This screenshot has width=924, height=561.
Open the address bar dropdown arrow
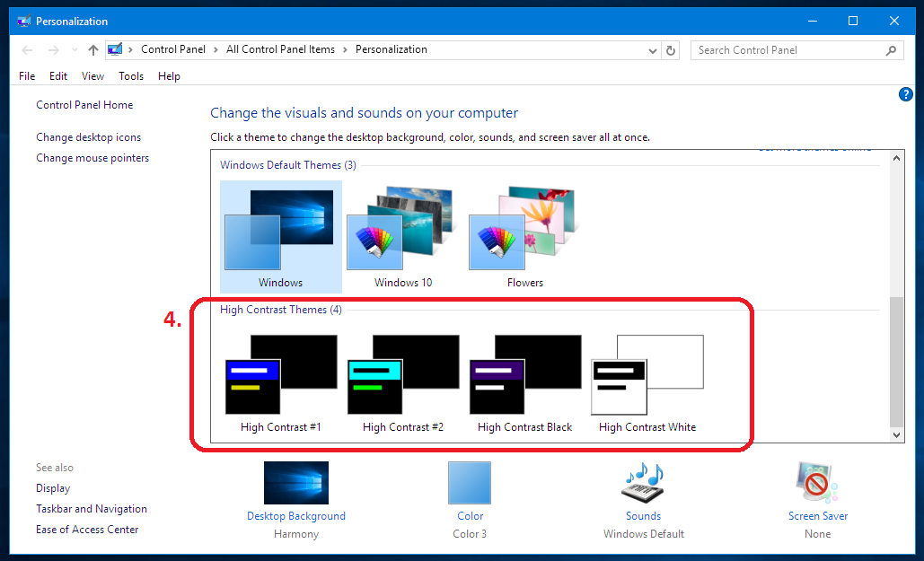(653, 49)
